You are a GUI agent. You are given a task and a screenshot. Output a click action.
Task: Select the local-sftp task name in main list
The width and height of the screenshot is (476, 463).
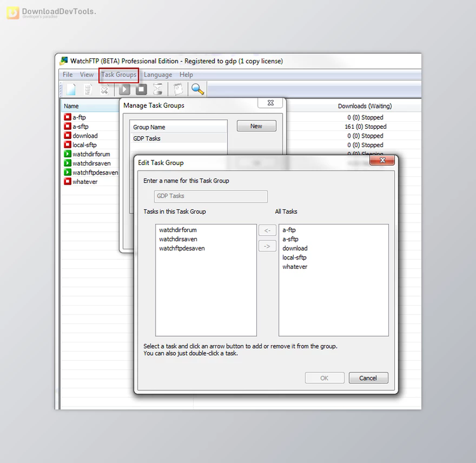[x=84, y=145]
